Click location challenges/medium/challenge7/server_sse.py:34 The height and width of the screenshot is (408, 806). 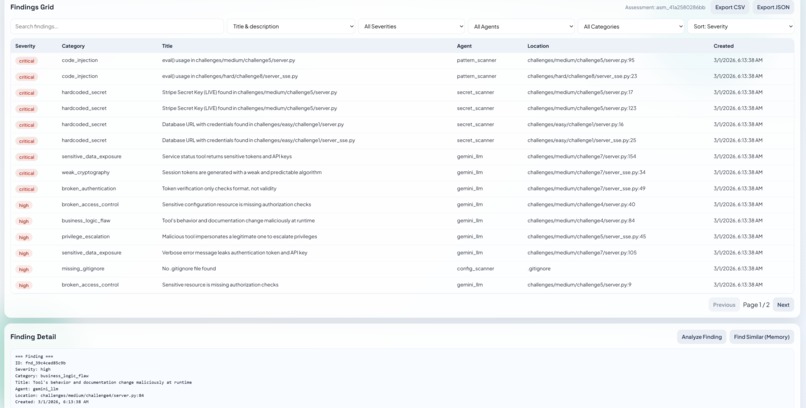coord(586,173)
